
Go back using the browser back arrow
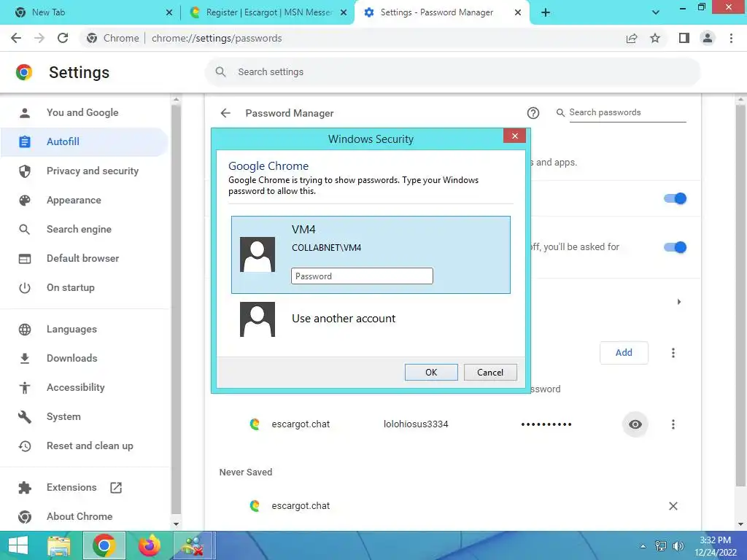pyautogui.click(x=16, y=38)
